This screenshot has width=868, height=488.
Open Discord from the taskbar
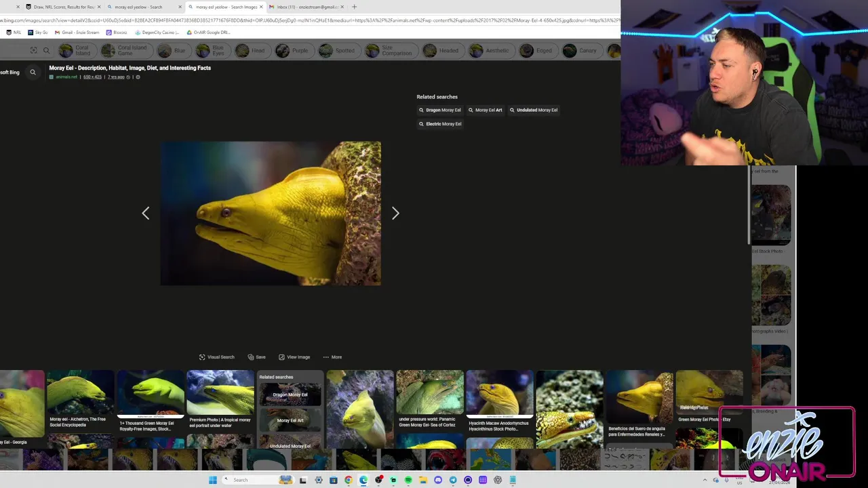click(x=438, y=480)
